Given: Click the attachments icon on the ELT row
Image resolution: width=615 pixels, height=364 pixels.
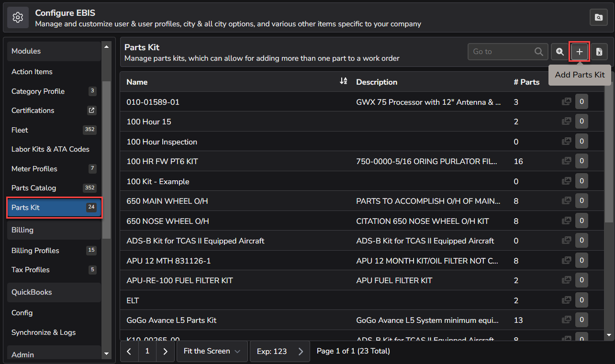Looking at the screenshot, I should [x=566, y=300].
